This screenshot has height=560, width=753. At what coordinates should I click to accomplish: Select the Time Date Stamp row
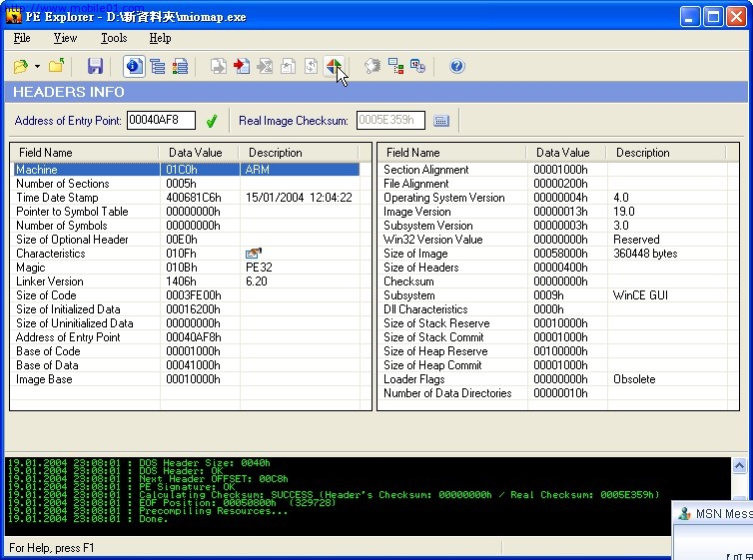(187, 198)
